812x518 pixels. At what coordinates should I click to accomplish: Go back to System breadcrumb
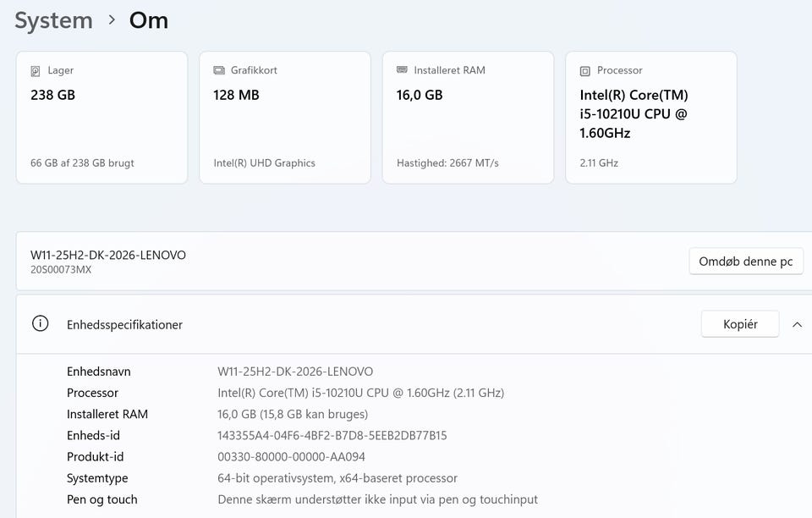(x=53, y=20)
